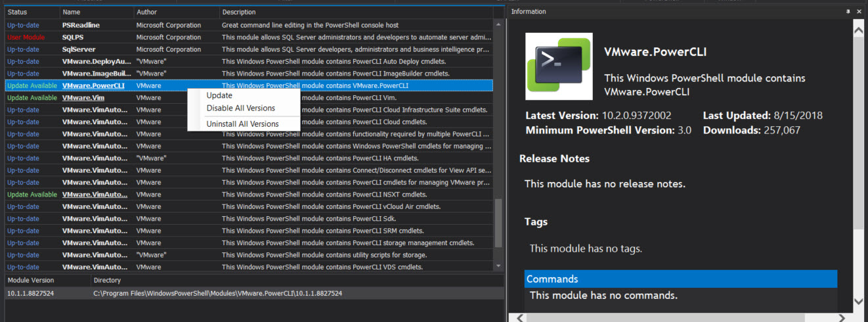868x322 pixels.
Task: Click the Release Notes heading
Action: point(554,158)
